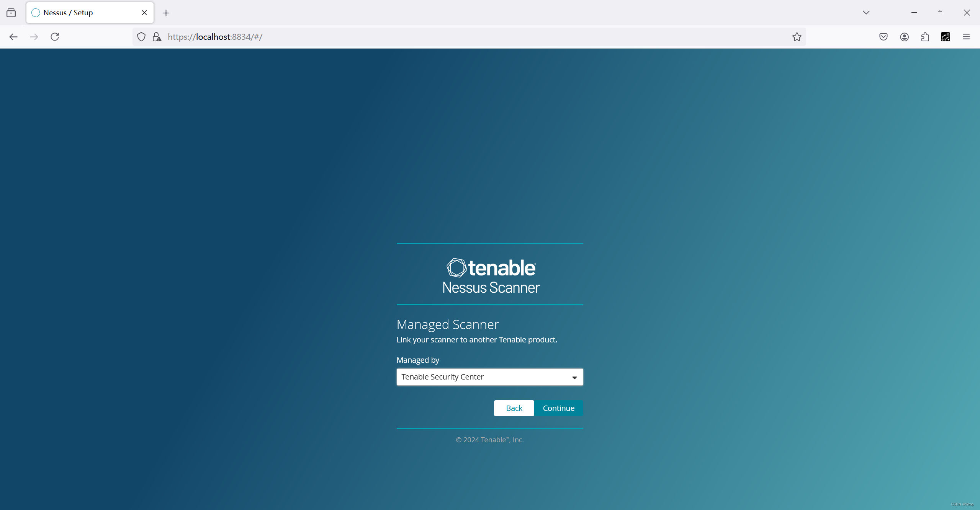Viewport: 980px width, 510px height.
Task: Open a new tab with plus button
Action: (x=166, y=13)
